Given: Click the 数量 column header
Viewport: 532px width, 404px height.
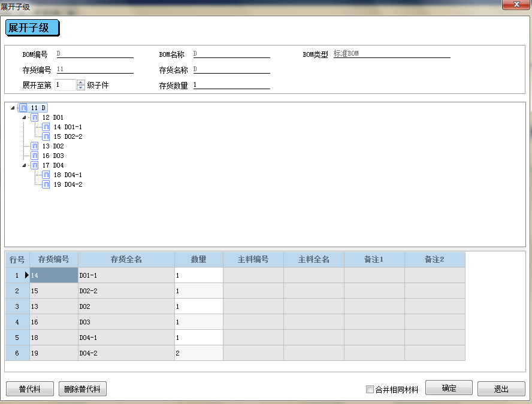Looking at the screenshot, I should [x=199, y=260].
